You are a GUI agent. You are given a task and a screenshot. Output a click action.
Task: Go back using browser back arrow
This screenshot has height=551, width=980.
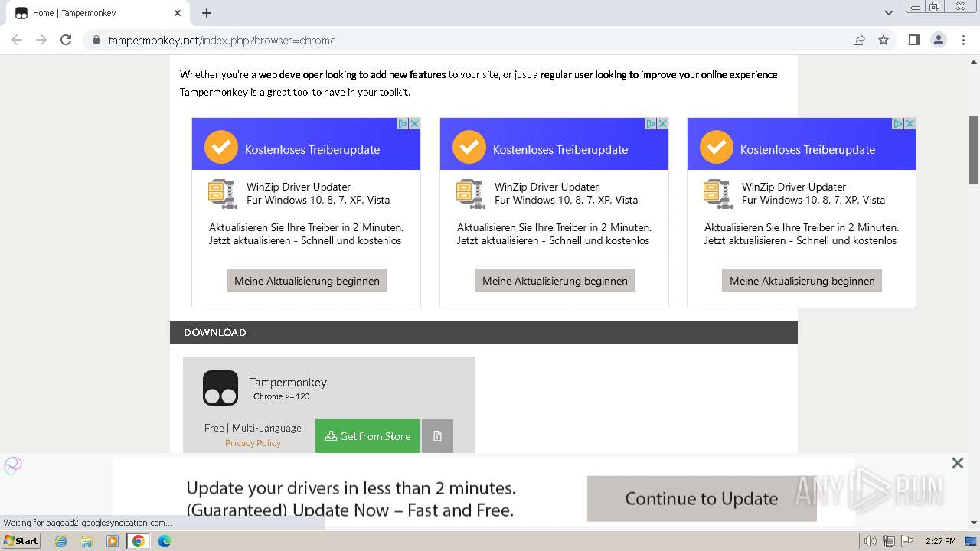[x=17, y=40]
